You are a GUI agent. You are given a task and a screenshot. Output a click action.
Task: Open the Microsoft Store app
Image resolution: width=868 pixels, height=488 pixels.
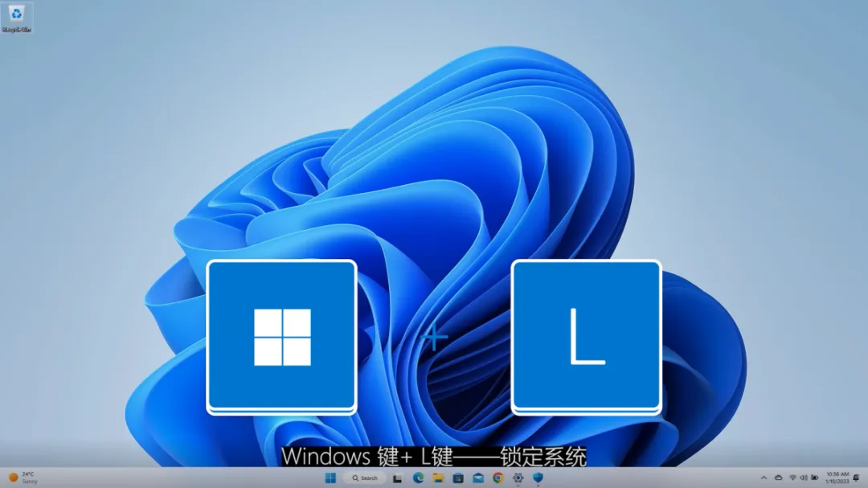pos(459,478)
